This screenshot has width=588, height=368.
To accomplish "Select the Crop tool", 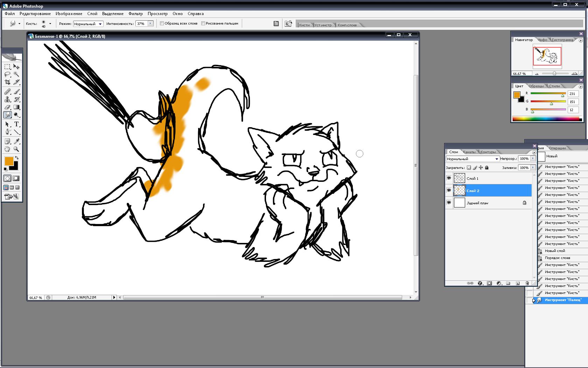I will coord(7,82).
